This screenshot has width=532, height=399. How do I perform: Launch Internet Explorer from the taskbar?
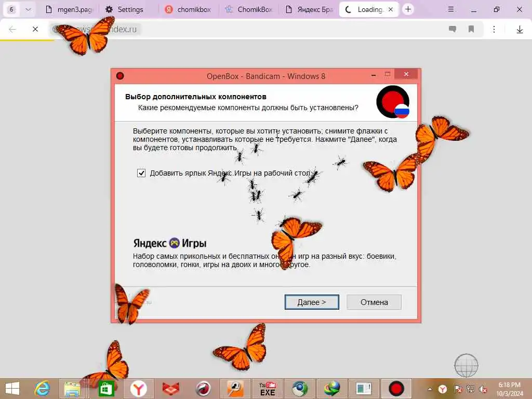click(43, 389)
